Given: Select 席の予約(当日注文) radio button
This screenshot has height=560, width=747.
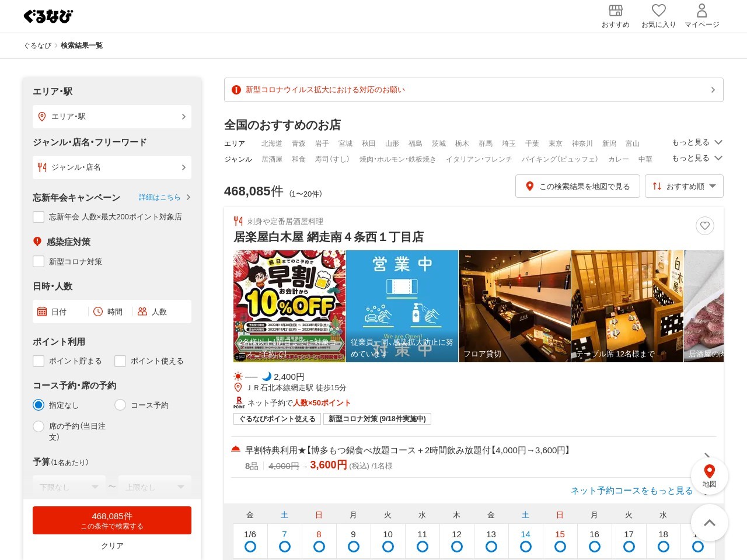Looking at the screenshot, I should tap(39, 426).
